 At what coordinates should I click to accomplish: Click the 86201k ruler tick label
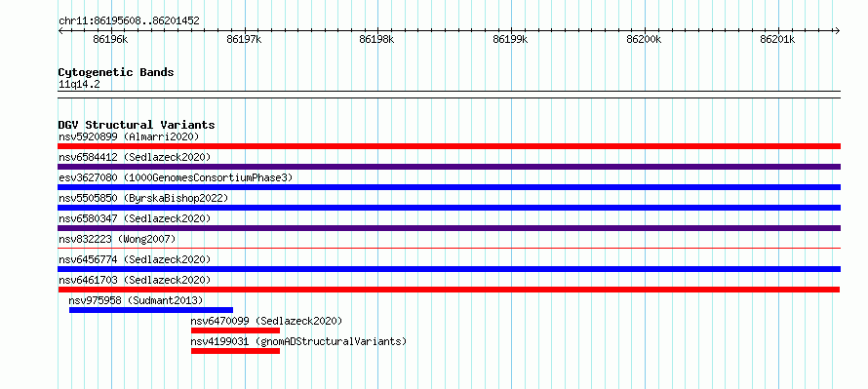777,39
